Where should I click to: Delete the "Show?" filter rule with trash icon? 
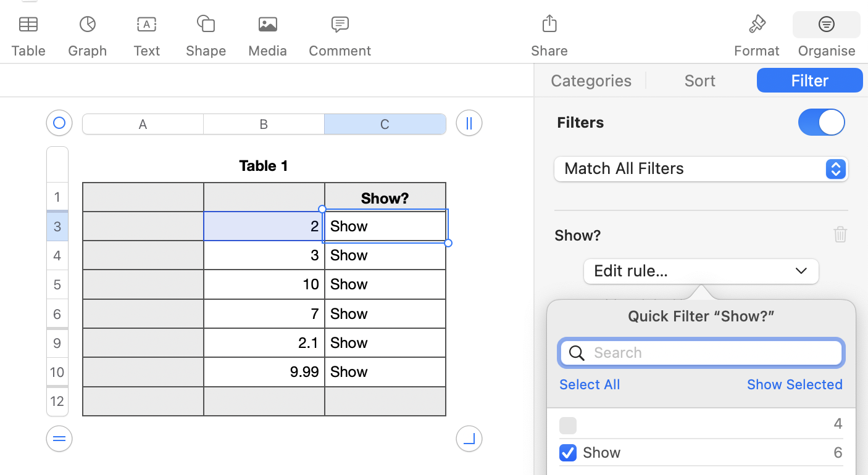coord(840,234)
